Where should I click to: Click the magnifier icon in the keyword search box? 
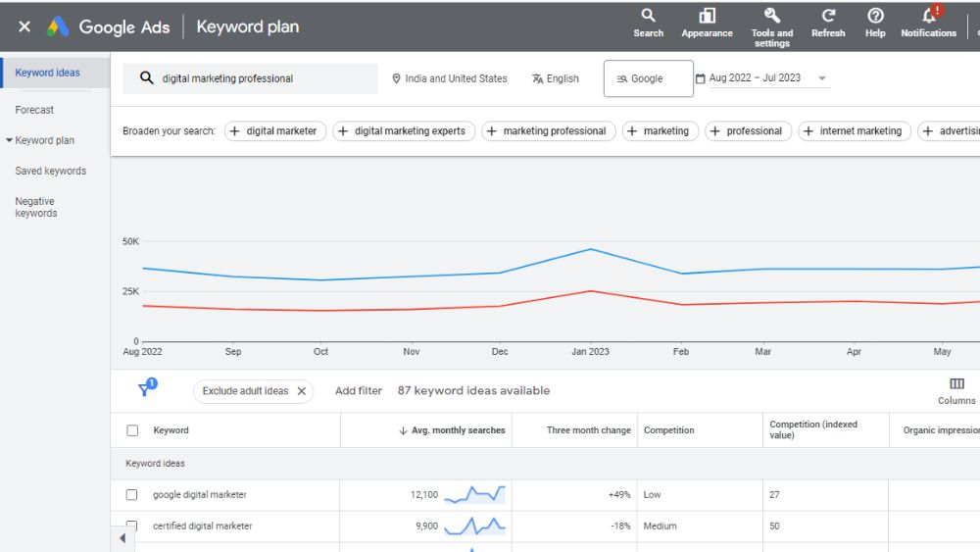pos(146,78)
